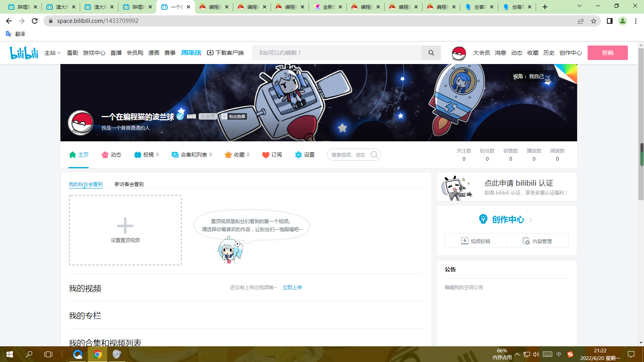This screenshot has height=362, width=644.
Task: Open 直播 in the top navigation
Action: tap(116, 53)
